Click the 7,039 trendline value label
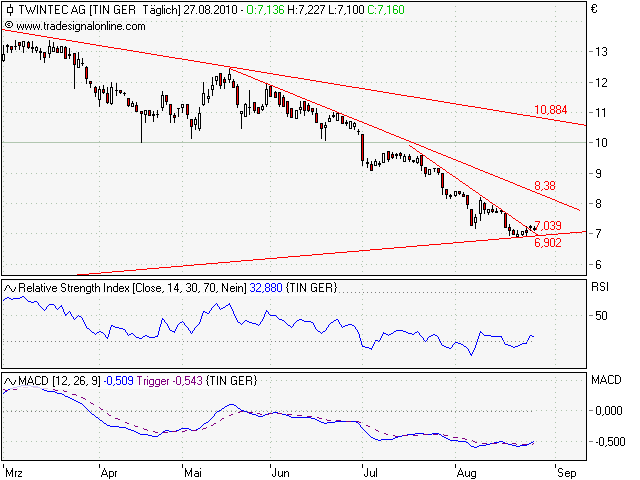640x480 pixels. [x=549, y=225]
